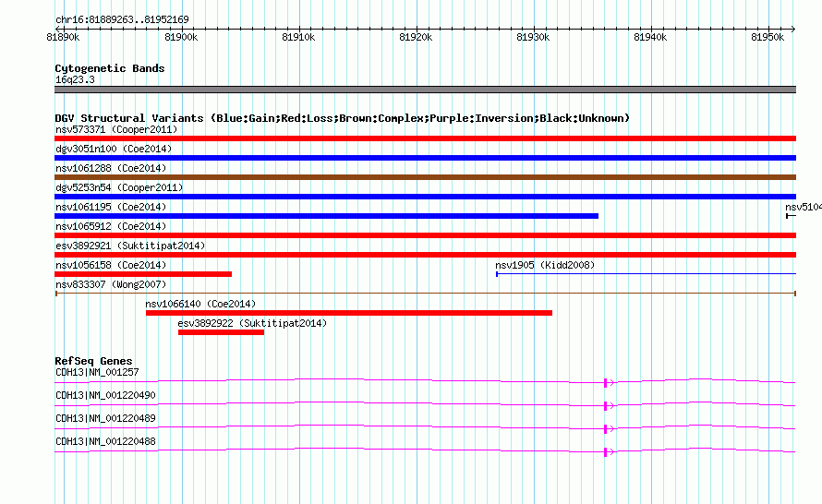
Task: Click the partially visible nsv5104 label
Action: pos(804,207)
